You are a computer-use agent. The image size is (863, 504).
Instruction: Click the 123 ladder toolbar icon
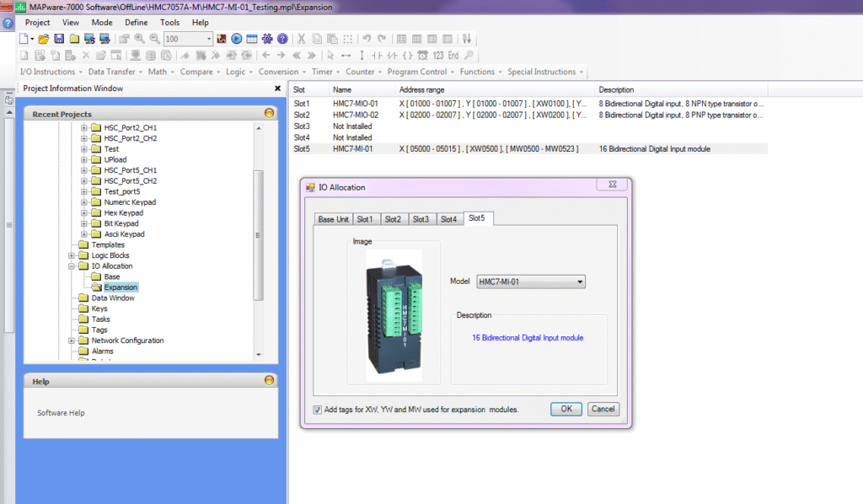coord(438,55)
